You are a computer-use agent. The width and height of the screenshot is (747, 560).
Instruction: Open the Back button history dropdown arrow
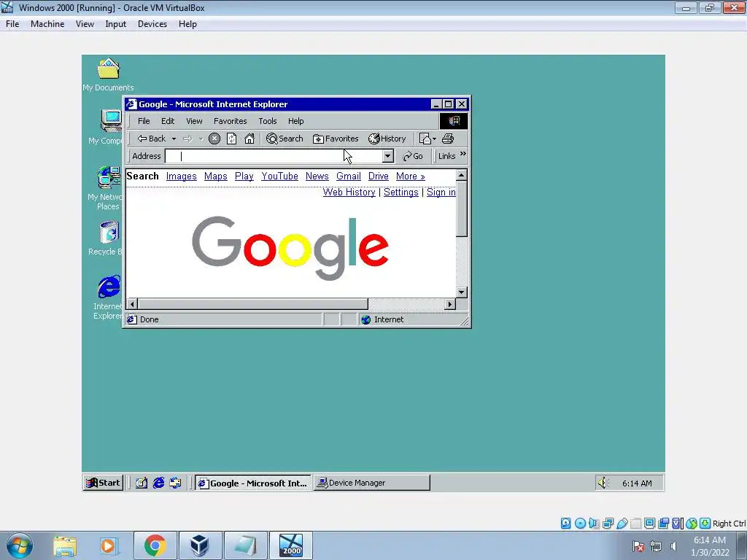point(174,139)
